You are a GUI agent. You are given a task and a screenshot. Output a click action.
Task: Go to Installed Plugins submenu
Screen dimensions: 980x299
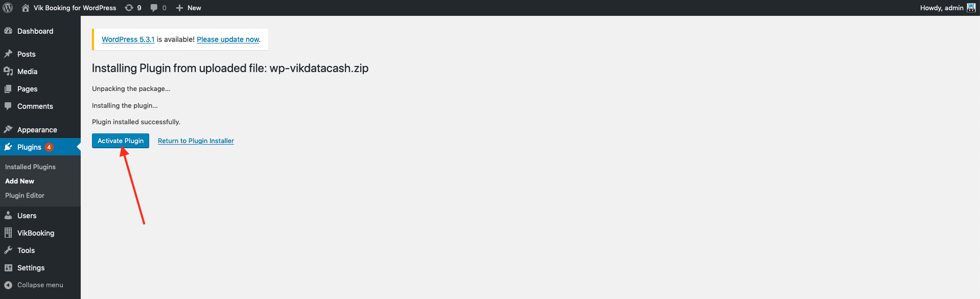[x=30, y=167]
